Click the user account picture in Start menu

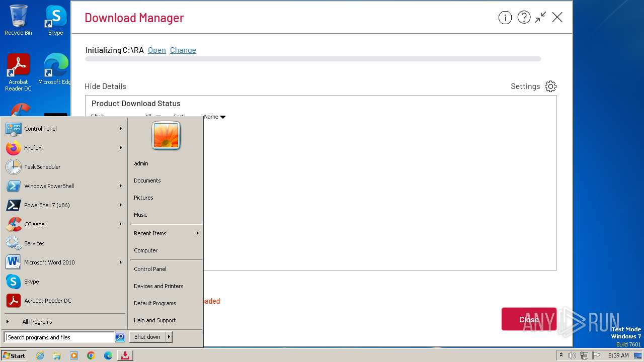pyautogui.click(x=166, y=136)
